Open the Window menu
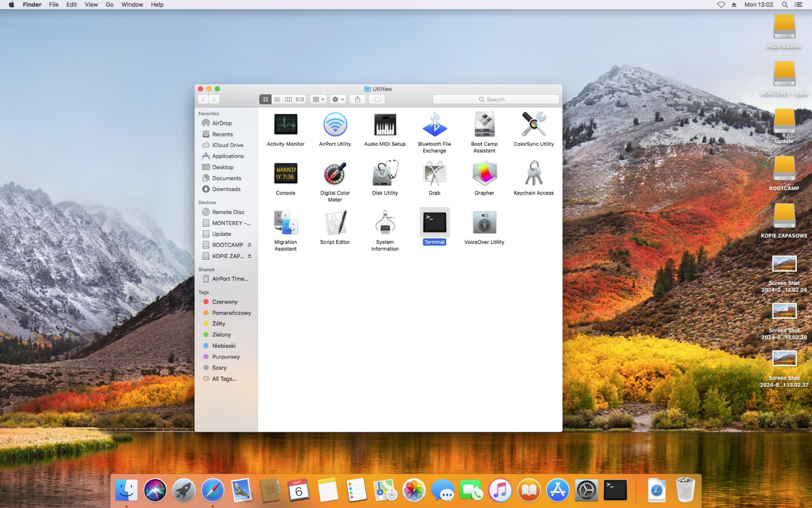Image resolution: width=812 pixels, height=508 pixels. [132, 4]
